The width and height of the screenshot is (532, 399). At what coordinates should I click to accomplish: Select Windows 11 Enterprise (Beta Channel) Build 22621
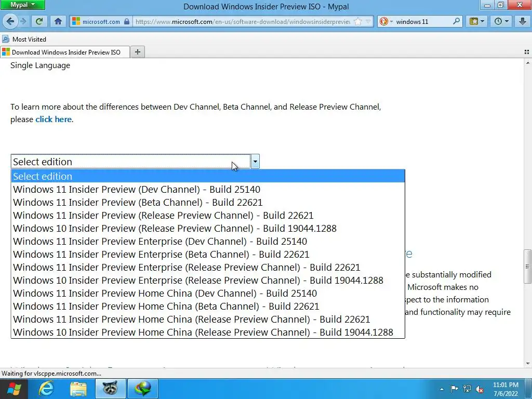(208, 254)
